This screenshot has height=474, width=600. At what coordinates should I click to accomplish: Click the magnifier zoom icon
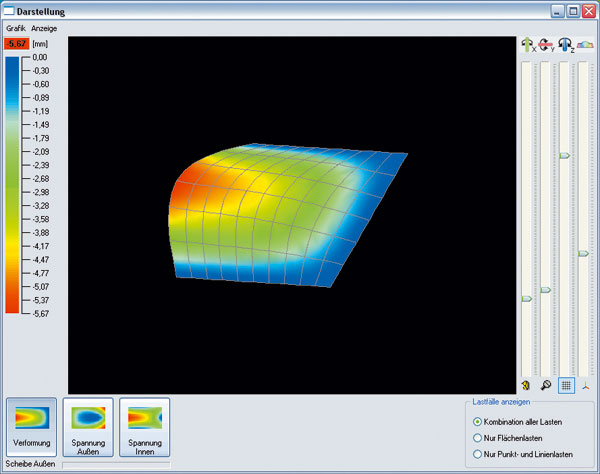pos(546,385)
